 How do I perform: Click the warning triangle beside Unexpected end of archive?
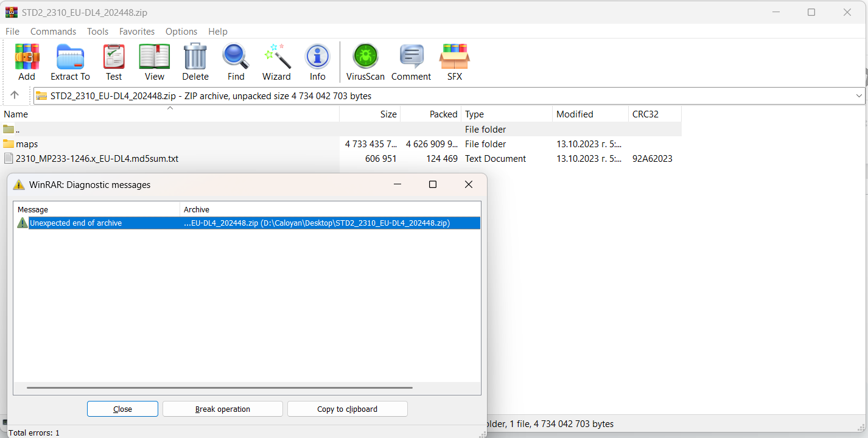23,223
